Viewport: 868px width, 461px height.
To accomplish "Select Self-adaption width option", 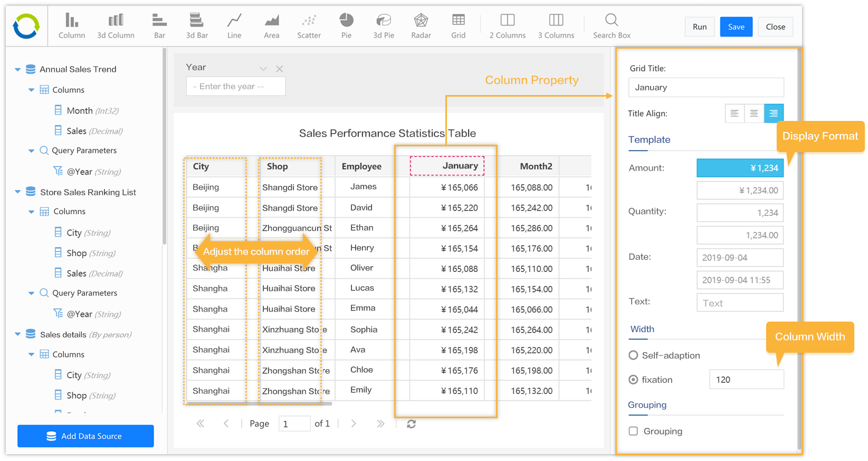I will click(633, 355).
